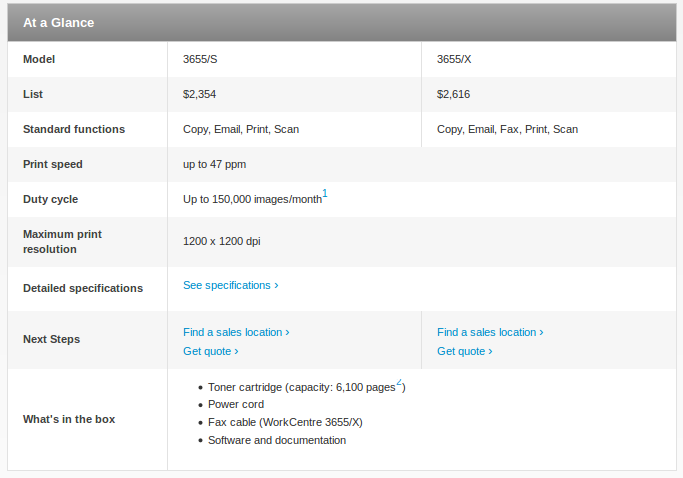Click the 1200 x 1200 dpi resolution value
The width and height of the screenshot is (683, 478).
tap(222, 241)
